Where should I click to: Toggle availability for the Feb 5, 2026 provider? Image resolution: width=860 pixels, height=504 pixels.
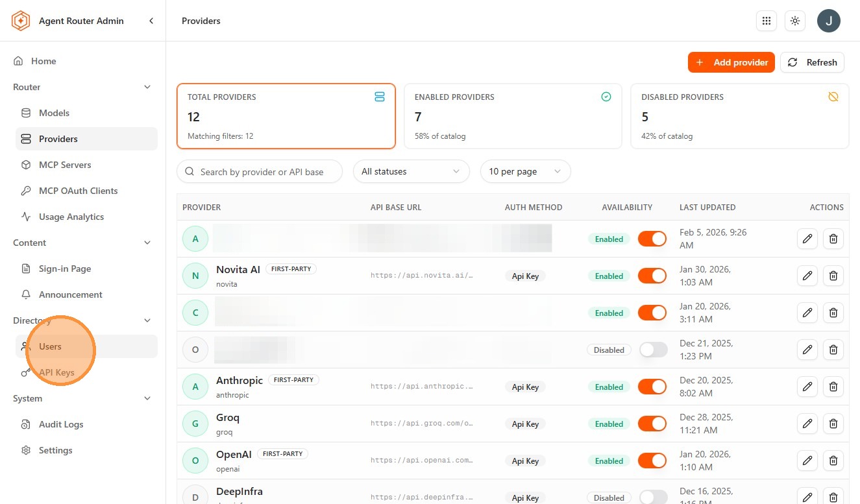[x=652, y=239]
